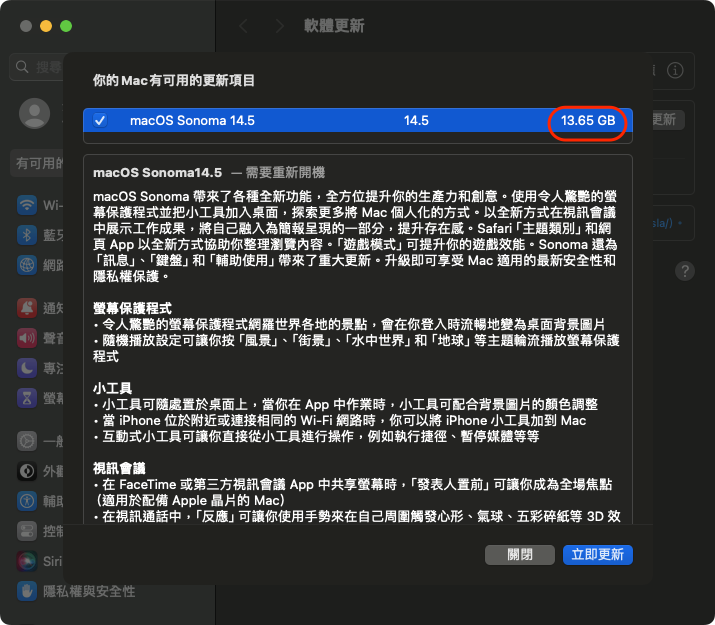The width and height of the screenshot is (715, 625).
Task: Click the 立即更新 button
Action: pos(597,555)
